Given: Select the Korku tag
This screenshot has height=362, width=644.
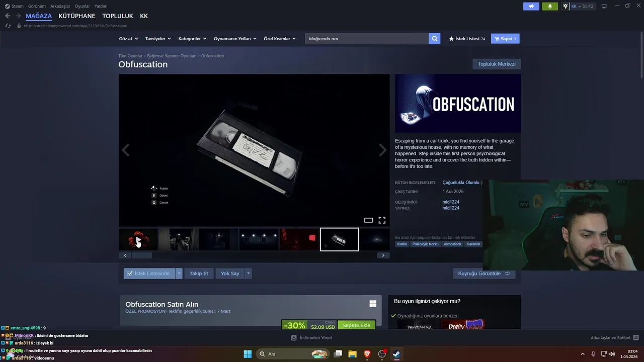Looking at the screenshot, I should tap(402, 244).
